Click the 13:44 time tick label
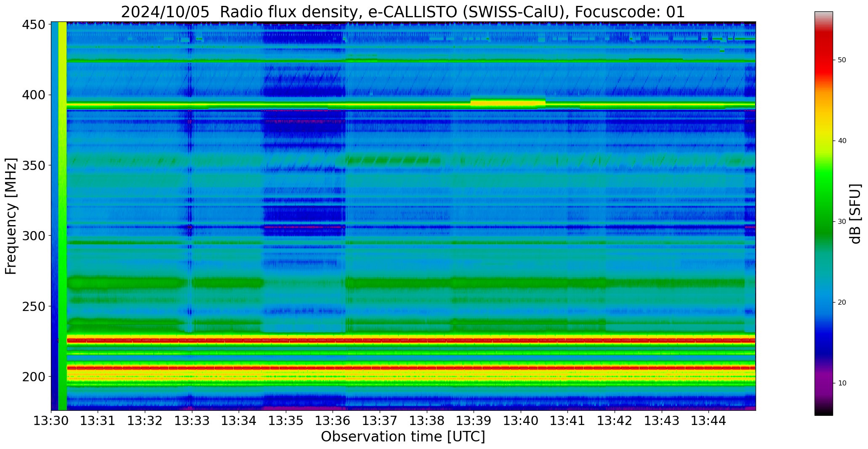 [x=708, y=421]
